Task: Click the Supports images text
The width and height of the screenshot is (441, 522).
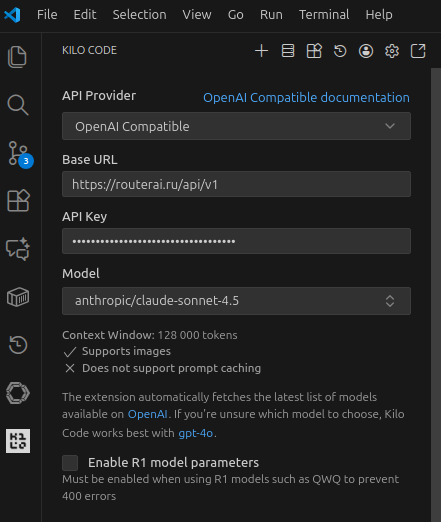Action: [x=126, y=351]
